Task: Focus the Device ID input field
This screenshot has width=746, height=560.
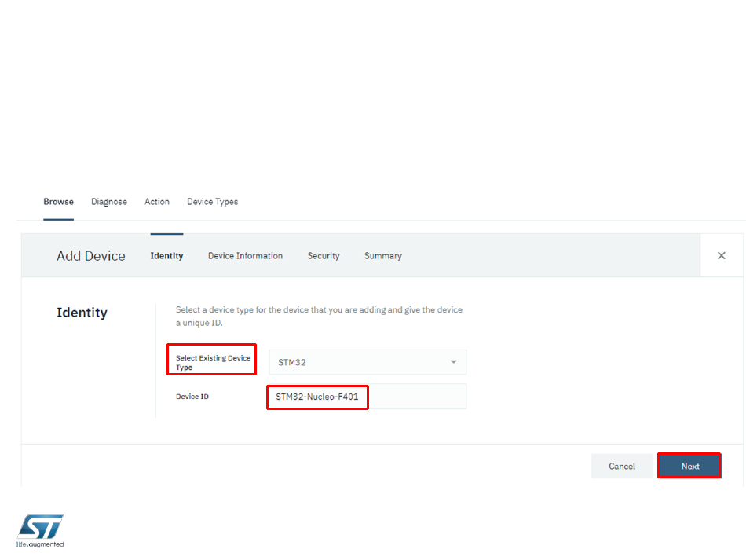Action: [x=368, y=397]
